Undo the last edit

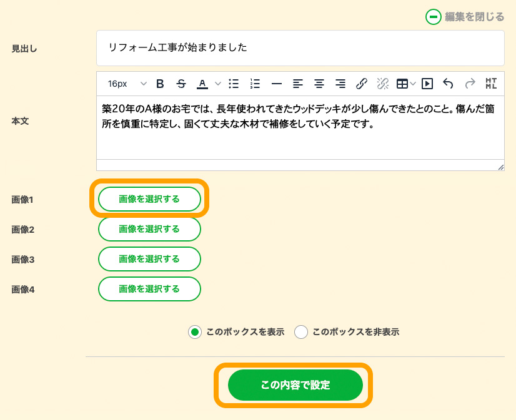pos(448,84)
